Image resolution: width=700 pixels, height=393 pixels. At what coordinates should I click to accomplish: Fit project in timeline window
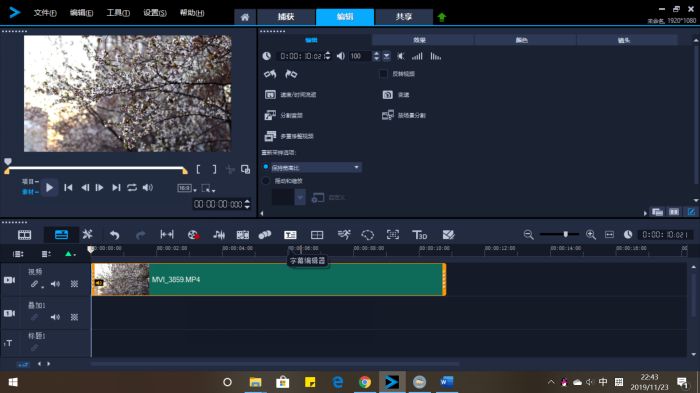pyautogui.click(x=609, y=234)
